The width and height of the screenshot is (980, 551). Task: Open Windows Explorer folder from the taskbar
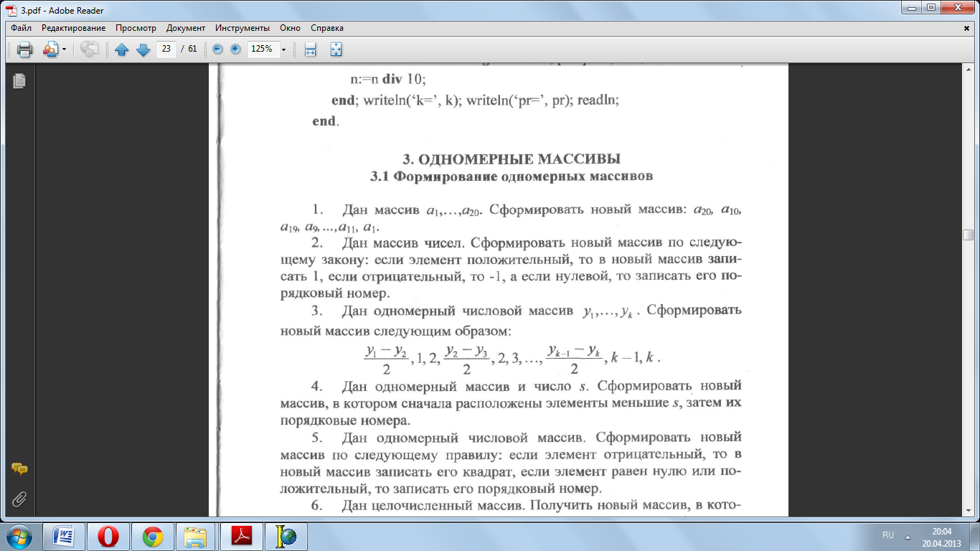tap(196, 537)
